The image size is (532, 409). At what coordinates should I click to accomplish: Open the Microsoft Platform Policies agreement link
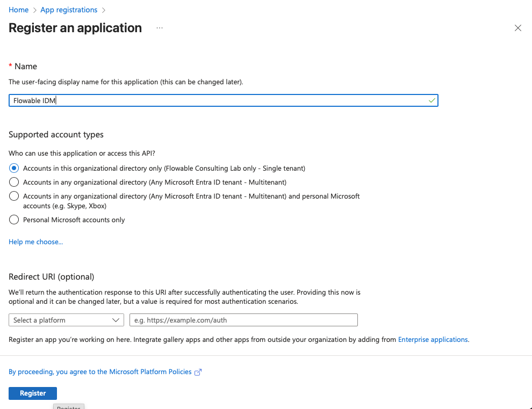pyautogui.click(x=100, y=371)
